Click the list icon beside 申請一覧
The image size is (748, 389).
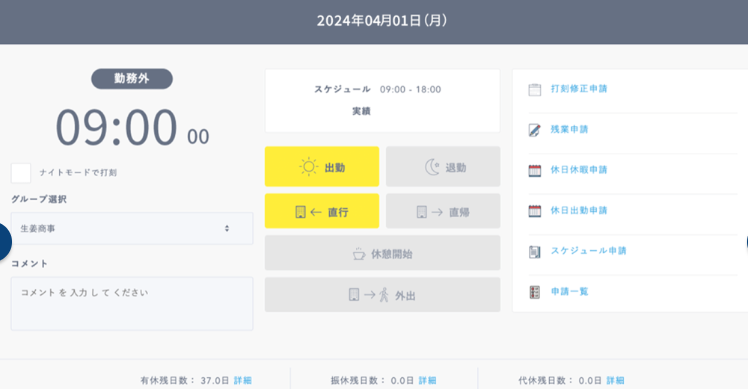pyautogui.click(x=534, y=292)
